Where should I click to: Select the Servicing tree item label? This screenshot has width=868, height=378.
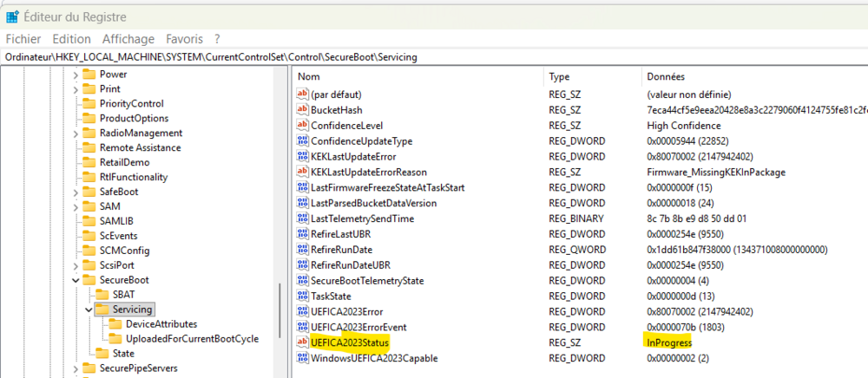[x=132, y=310]
